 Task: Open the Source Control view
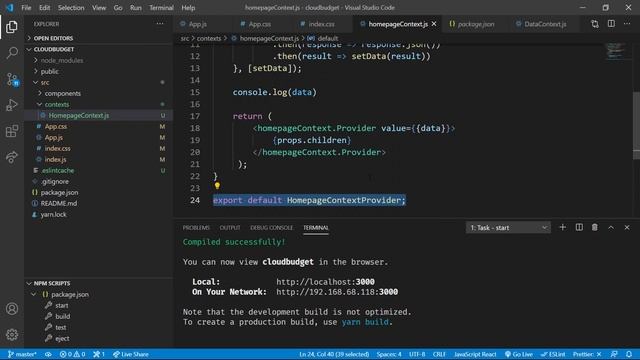(12, 79)
